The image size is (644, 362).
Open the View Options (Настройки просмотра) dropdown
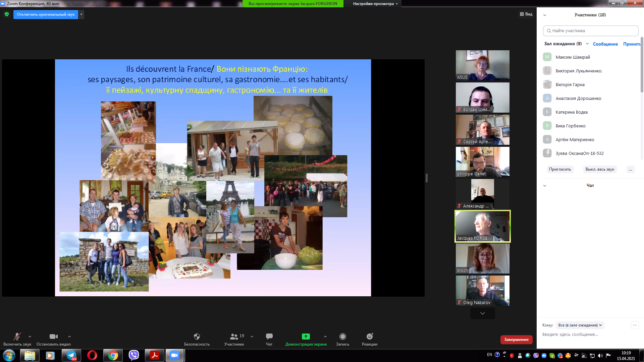coord(375,4)
